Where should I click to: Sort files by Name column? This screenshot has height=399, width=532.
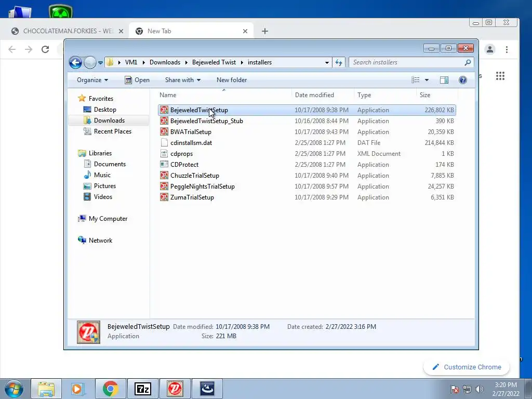pos(224,95)
